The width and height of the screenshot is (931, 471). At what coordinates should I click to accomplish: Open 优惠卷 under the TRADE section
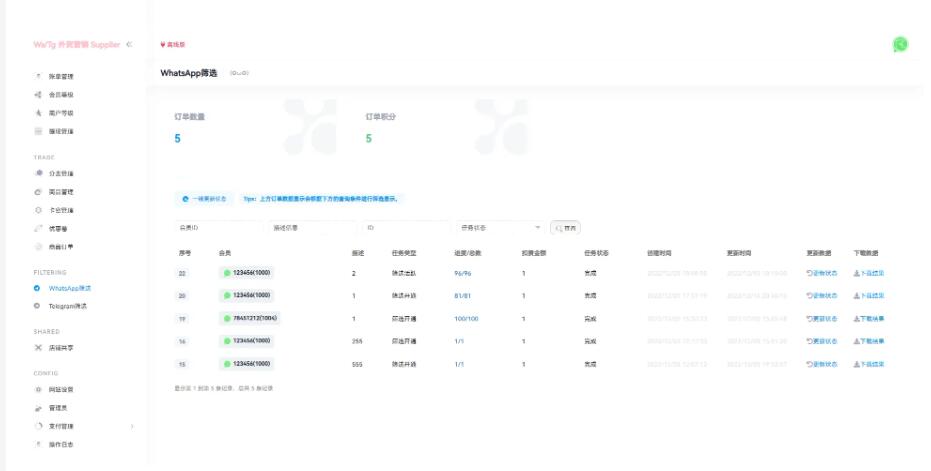pos(58,229)
